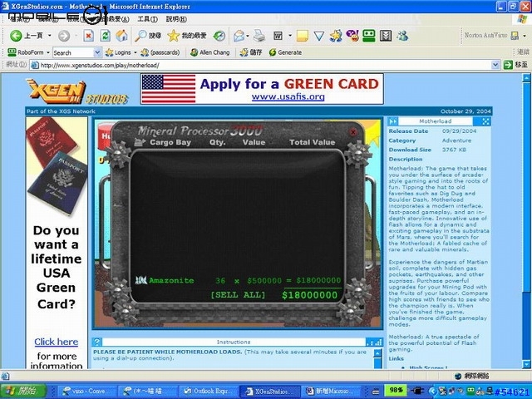The image size is (532, 399).
Task: Click the Back arrow button in toolbar
Action: point(16,36)
